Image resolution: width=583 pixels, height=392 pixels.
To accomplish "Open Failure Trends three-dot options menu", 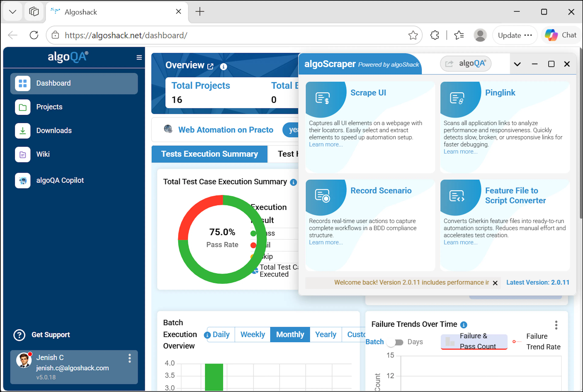I will pyautogui.click(x=556, y=325).
